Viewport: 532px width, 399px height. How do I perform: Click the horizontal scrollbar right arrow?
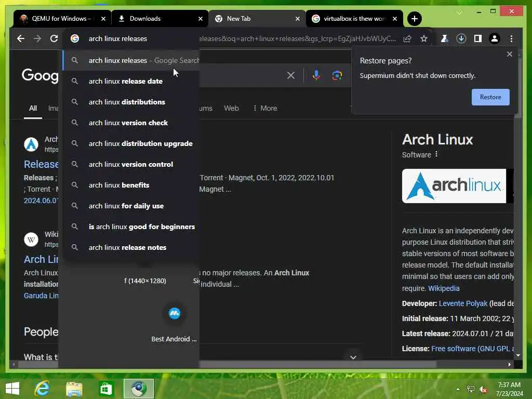509,364
